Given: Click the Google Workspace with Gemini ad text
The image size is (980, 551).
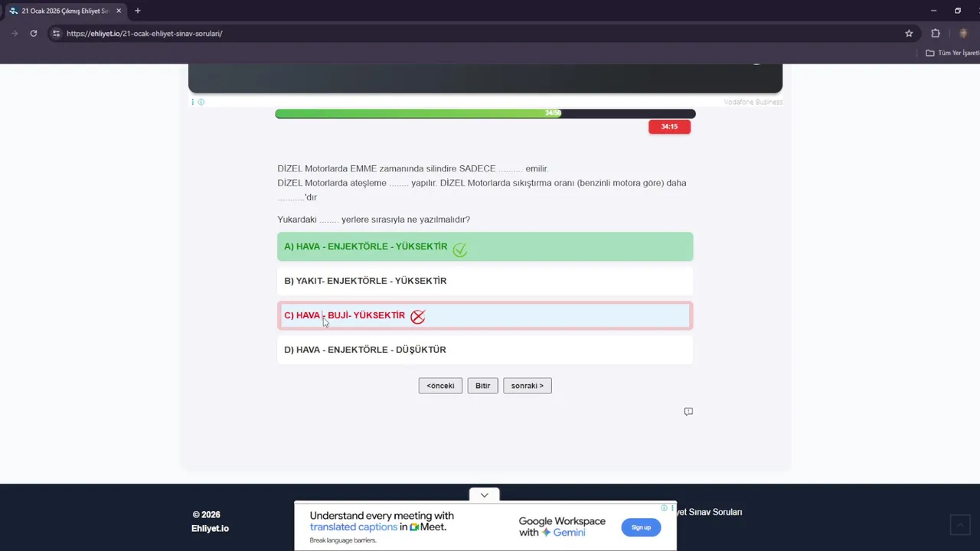Looking at the screenshot, I should click(x=562, y=527).
